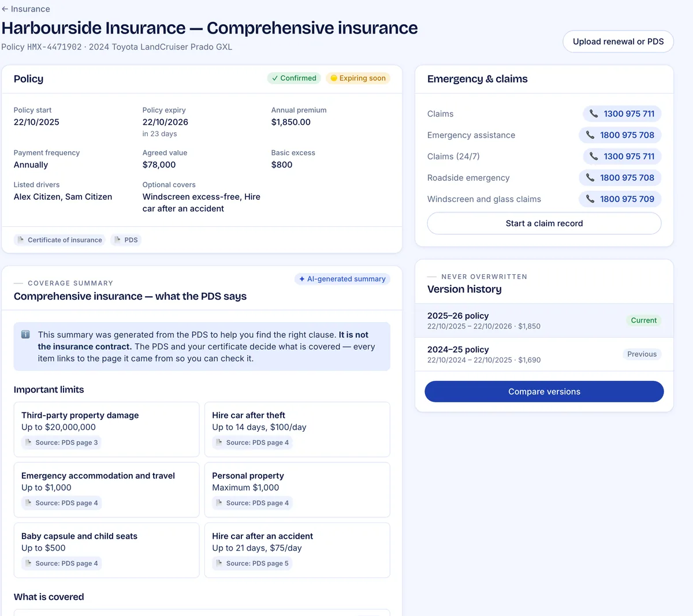Open source for Emergency accommodation and travel
This screenshot has height=616, width=693.
point(61,503)
